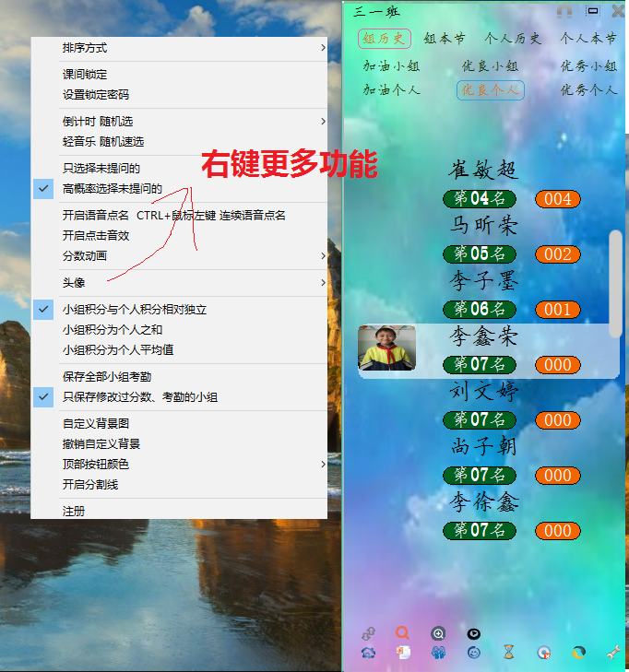Expand the 顶部按钮颜色 submenu
The width and height of the screenshot is (629, 672).
(x=180, y=465)
